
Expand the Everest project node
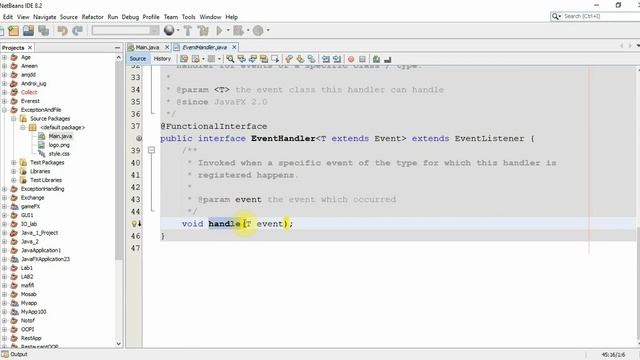[x=4, y=101]
